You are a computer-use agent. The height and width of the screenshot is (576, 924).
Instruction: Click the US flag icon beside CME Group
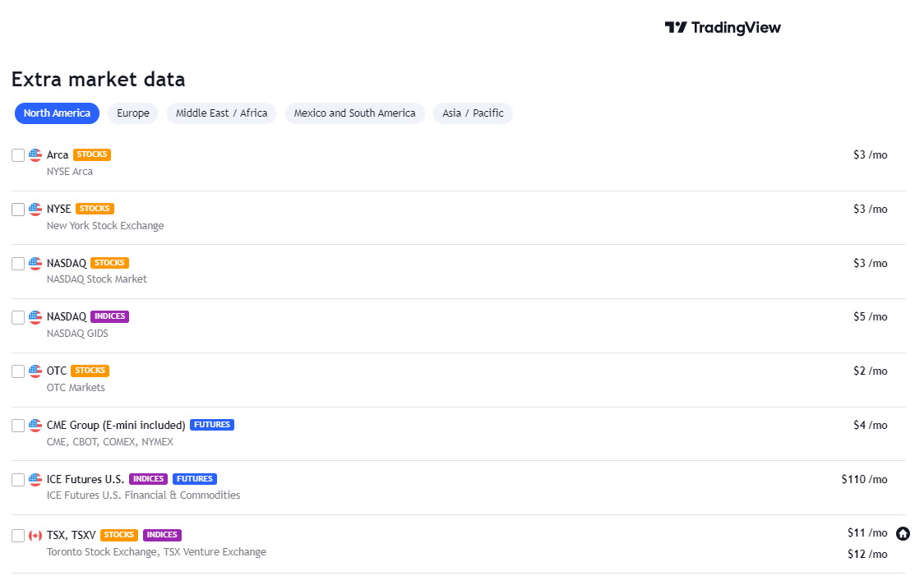(x=35, y=426)
